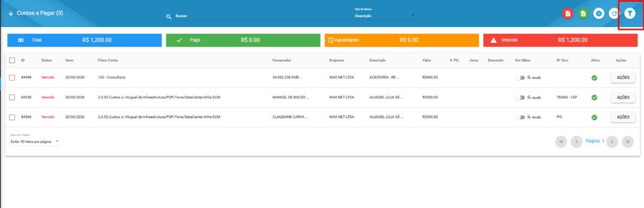Click the green Ativo check for ID 84366

click(x=594, y=117)
